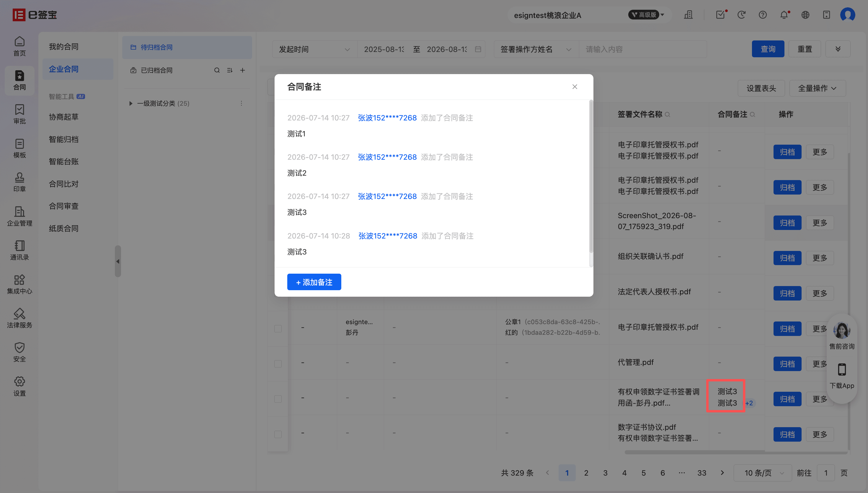The height and width of the screenshot is (493, 868).
Task: Tick the checkbox in the 有权申领数字证书 row
Action: pyautogui.click(x=278, y=399)
